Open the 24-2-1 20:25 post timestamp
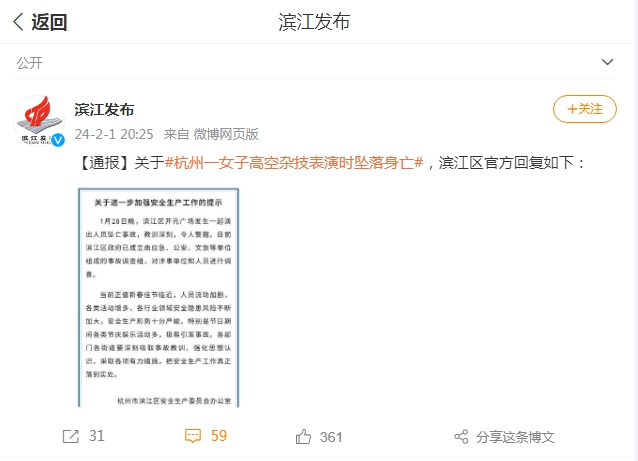Image resolution: width=638 pixels, height=461 pixels. click(x=114, y=134)
